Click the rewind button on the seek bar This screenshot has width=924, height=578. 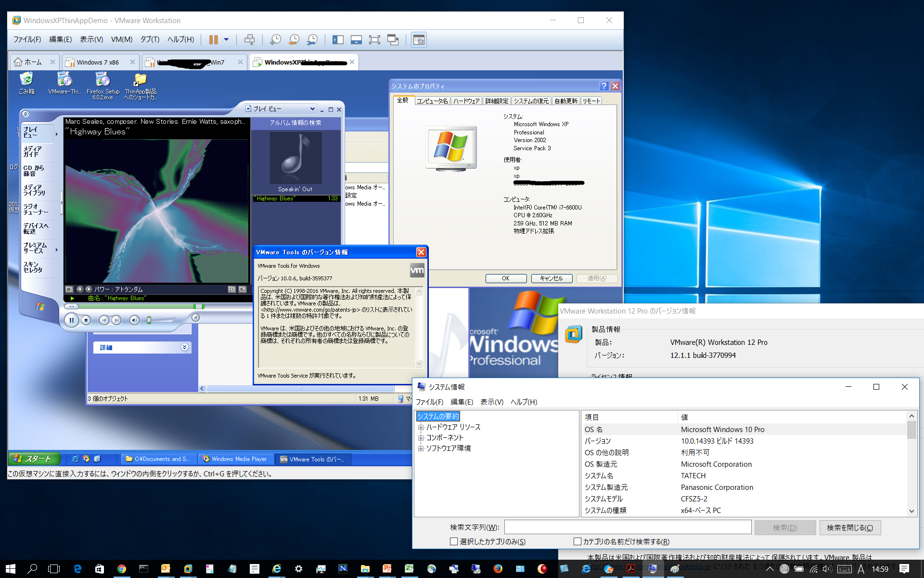(x=71, y=306)
